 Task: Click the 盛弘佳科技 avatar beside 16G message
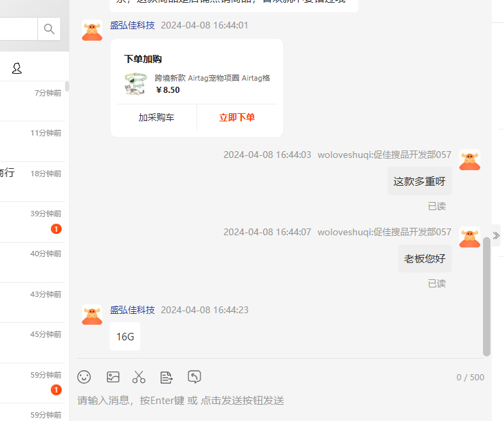point(92,315)
